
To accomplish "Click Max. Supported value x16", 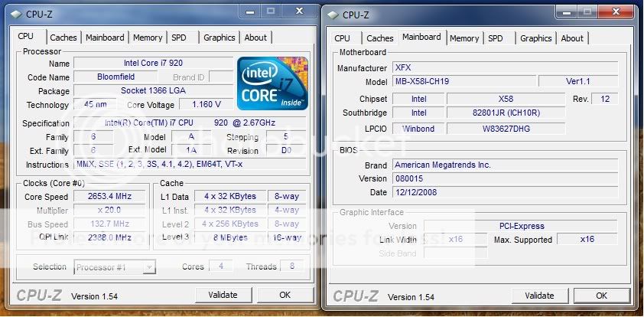I will (587, 240).
